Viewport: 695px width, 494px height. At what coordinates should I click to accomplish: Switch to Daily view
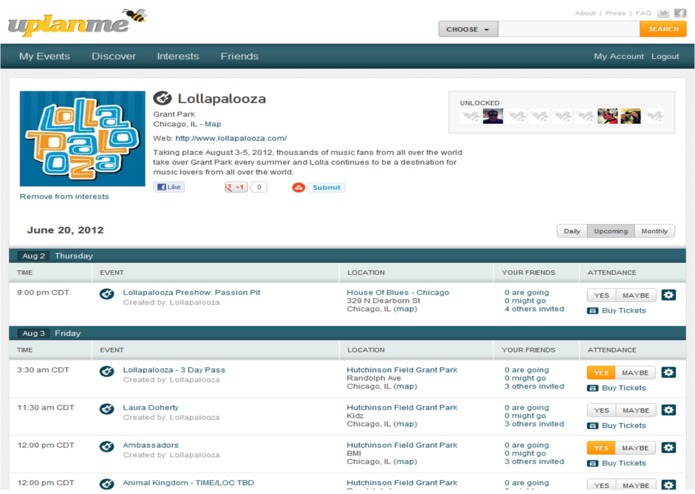pos(572,231)
